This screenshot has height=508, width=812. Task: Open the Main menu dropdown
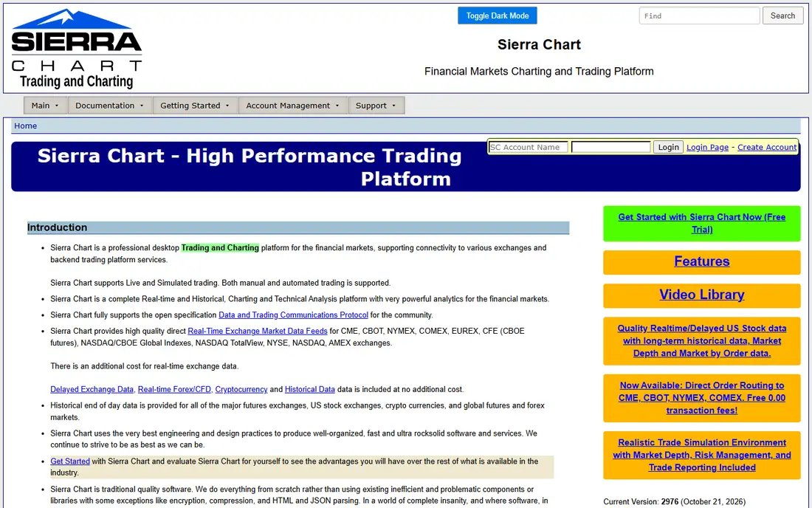click(45, 106)
